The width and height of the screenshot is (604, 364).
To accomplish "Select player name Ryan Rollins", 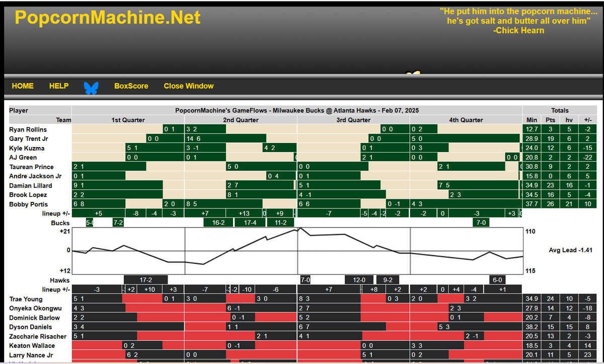I will 28,129.
